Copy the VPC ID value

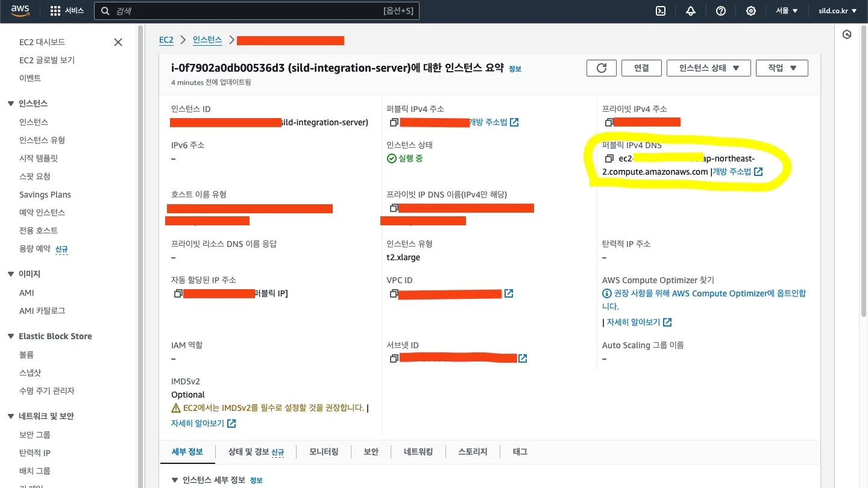coord(394,293)
